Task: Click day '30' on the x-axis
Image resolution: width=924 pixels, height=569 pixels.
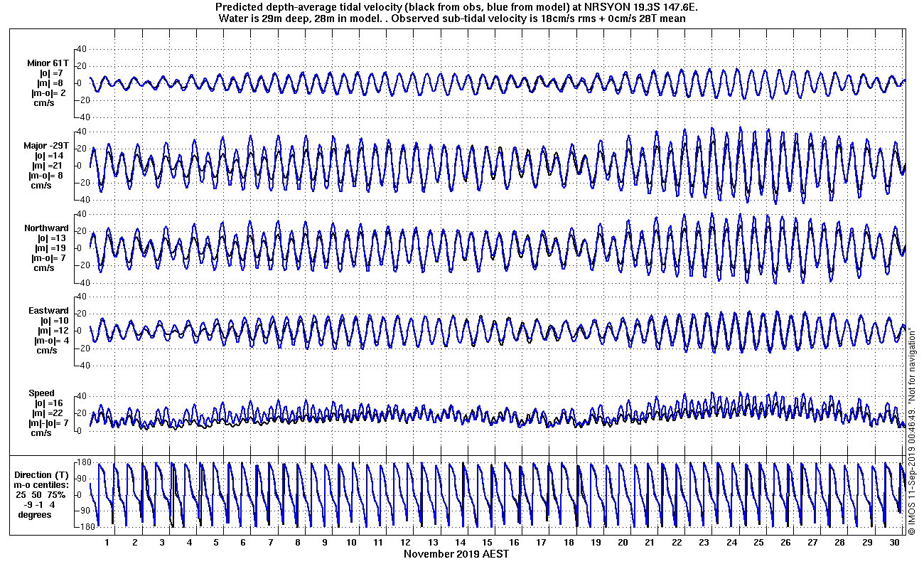Action: point(894,542)
